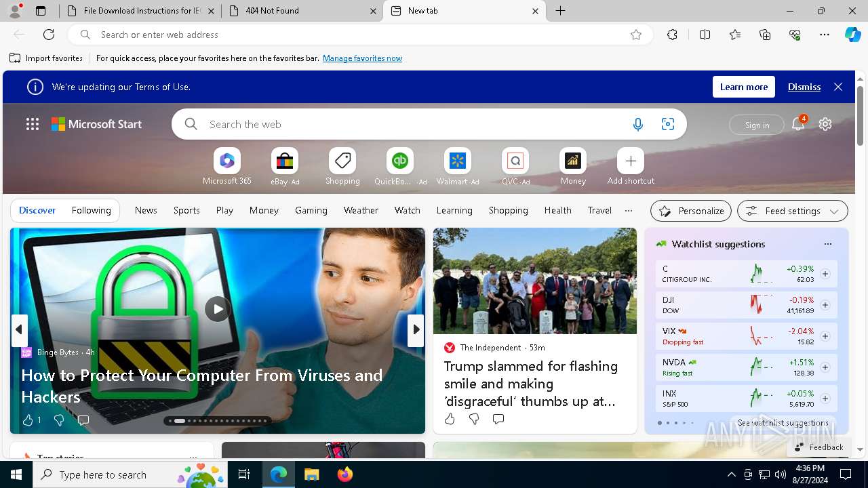Open Microsoft Start app launcher grid
The height and width of the screenshot is (488, 868).
click(33, 124)
